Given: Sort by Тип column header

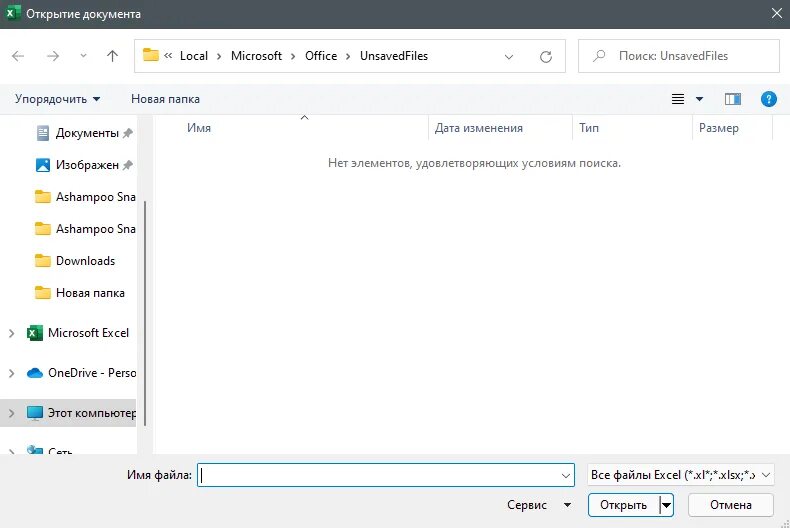Looking at the screenshot, I should (x=589, y=128).
